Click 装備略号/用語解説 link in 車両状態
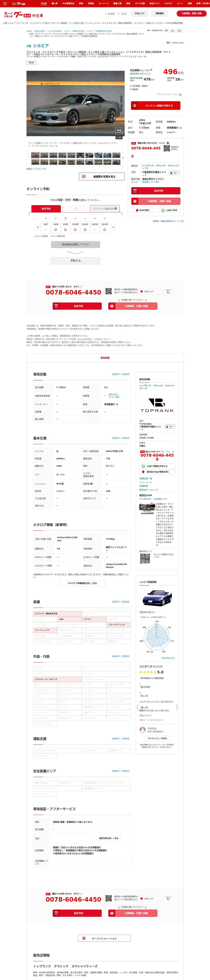Image resolution: width=210 pixels, height=980 pixels. (x=120, y=374)
